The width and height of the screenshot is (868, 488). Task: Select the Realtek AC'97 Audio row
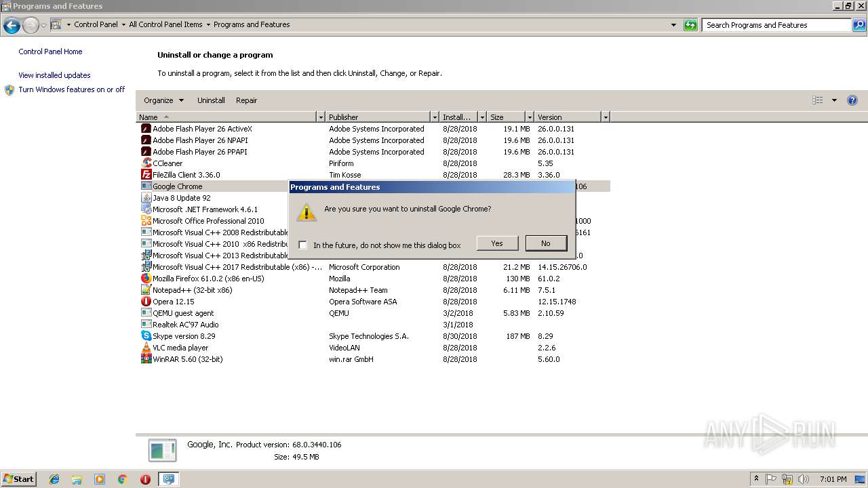[x=373, y=325]
